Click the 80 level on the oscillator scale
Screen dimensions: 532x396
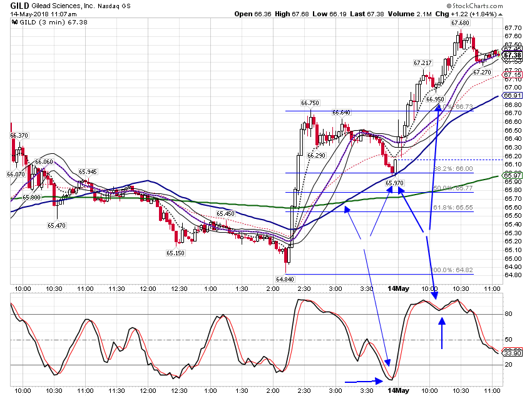coord(508,314)
